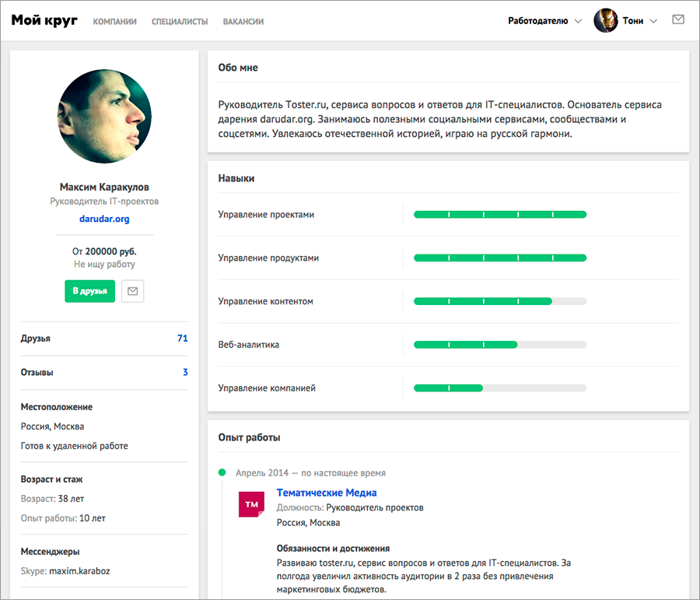Click the message envelope button beside В друзья
The height and width of the screenshot is (600, 700).
pyautogui.click(x=133, y=291)
